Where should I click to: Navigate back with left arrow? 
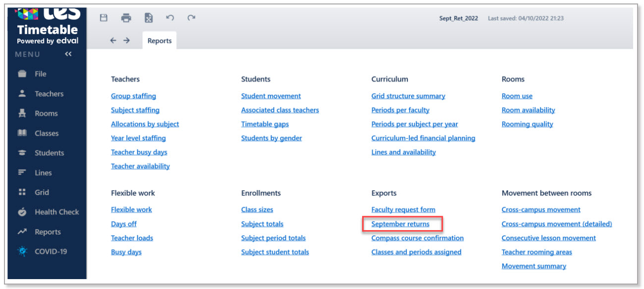click(x=113, y=41)
